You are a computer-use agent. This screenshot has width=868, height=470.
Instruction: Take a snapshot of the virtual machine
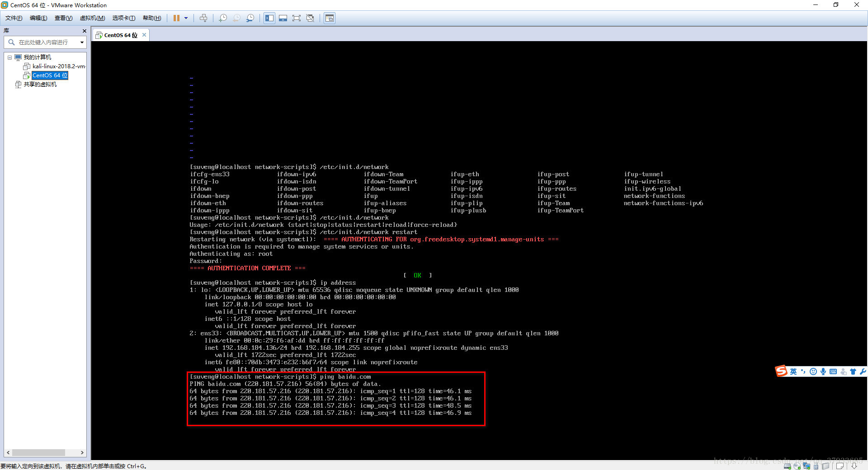pyautogui.click(x=223, y=18)
